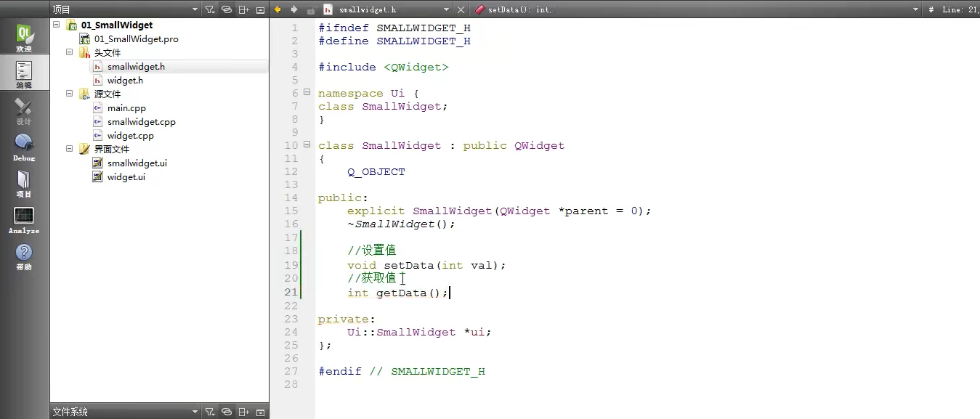Image resolution: width=980 pixels, height=419 pixels.
Task: Open main.cpp in the project tree
Action: coord(126,108)
